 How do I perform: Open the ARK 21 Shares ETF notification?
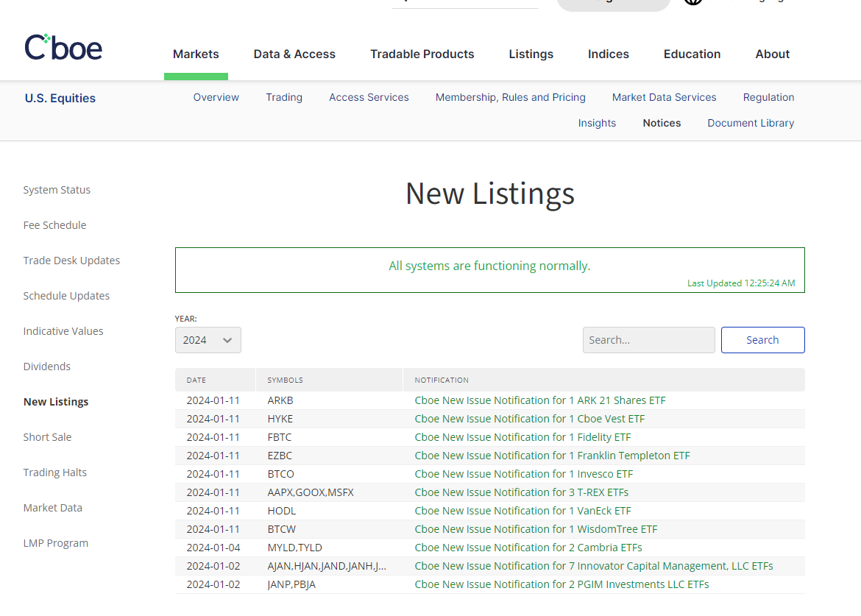pyautogui.click(x=539, y=400)
